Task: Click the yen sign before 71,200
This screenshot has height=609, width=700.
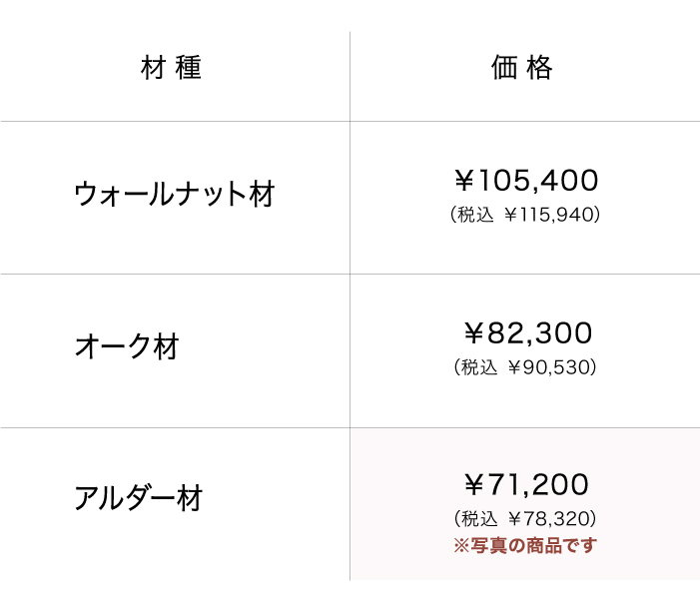Action: click(x=475, y=485)
